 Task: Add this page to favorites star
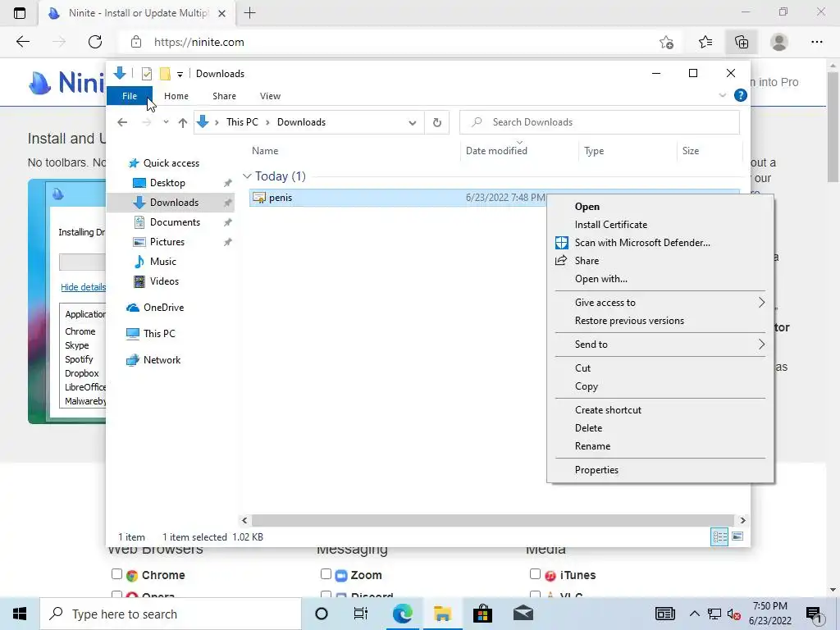(666, 42)
